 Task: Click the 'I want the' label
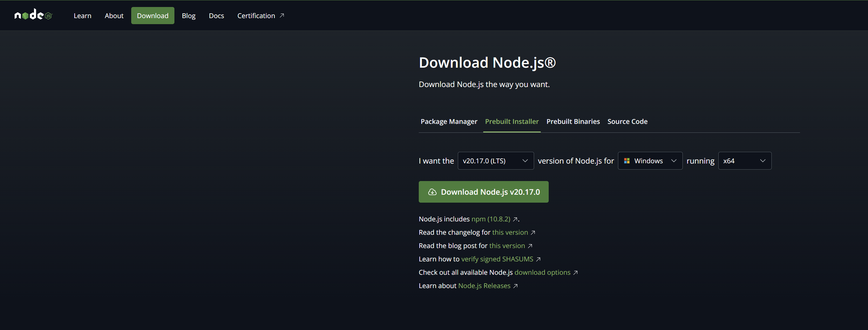[436, 161]
